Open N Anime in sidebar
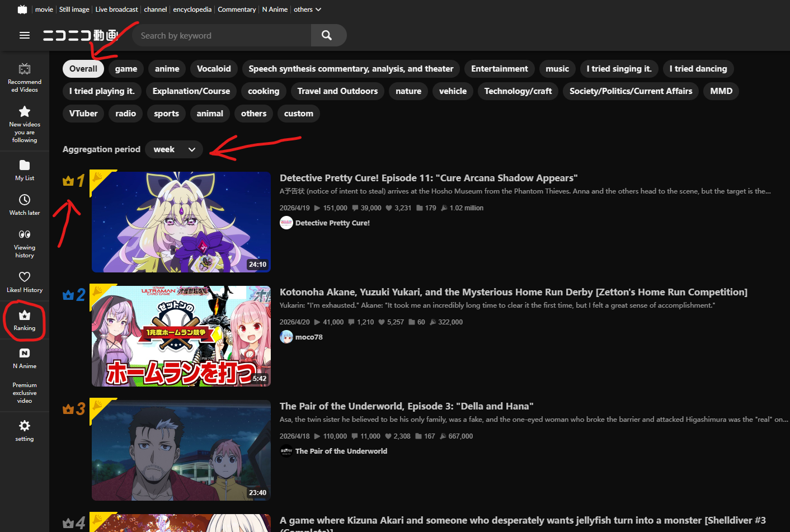The width and height of the screenshot is (790, 532). tap(25, 358)
